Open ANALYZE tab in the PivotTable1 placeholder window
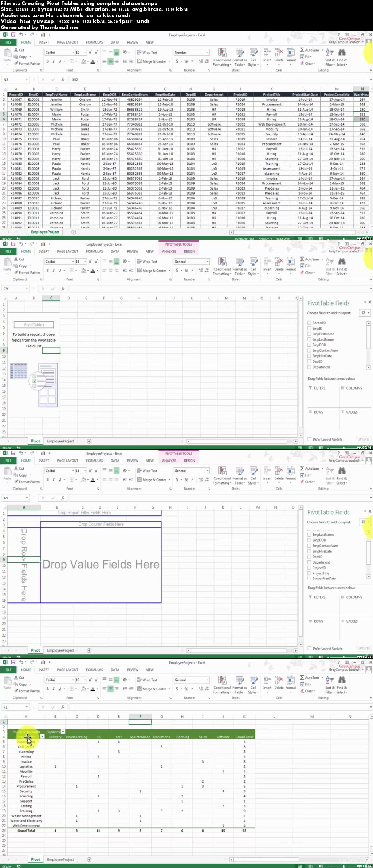Screen dimensions: 373x868 click(169, 251)
